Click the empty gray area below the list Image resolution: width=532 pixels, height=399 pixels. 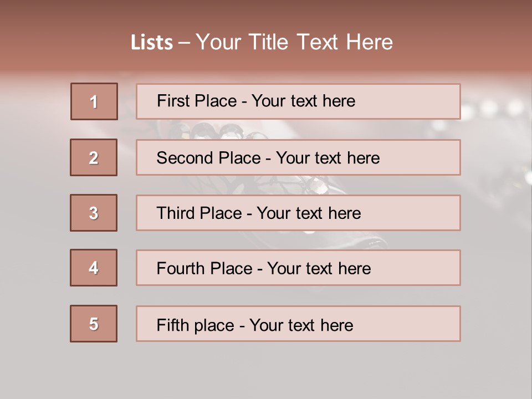click(266, 370)
